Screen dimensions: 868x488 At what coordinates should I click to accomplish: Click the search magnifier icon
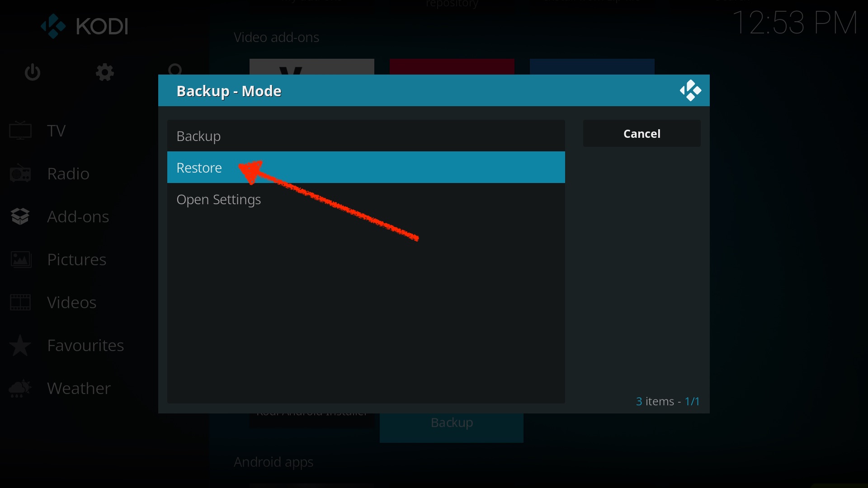(x=175, y=70)
